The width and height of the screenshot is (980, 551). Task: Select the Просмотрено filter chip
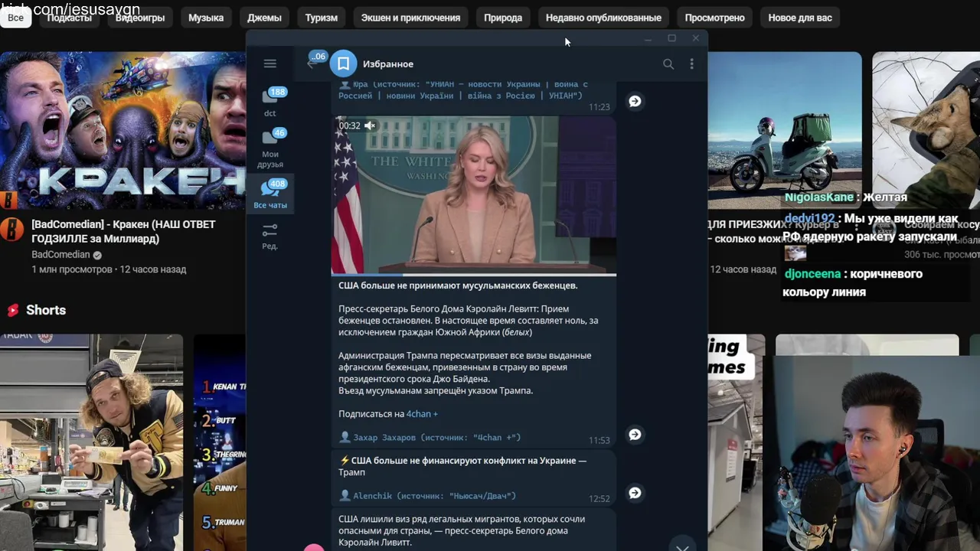tap(714, 18)
